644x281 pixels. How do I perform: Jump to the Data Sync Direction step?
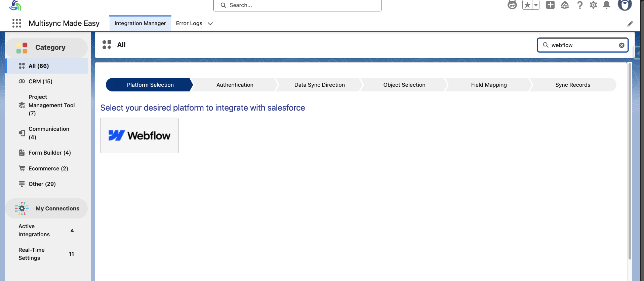[x=320, y=85]
